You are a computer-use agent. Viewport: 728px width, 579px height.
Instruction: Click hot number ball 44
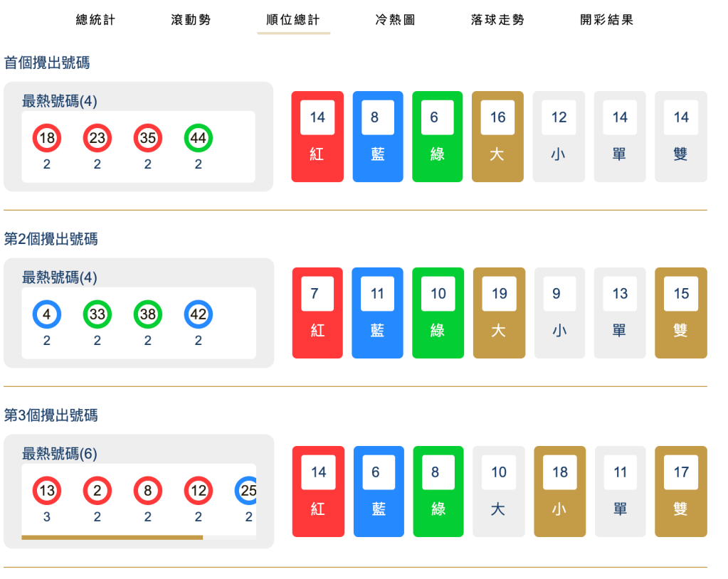tap(199, 139)
